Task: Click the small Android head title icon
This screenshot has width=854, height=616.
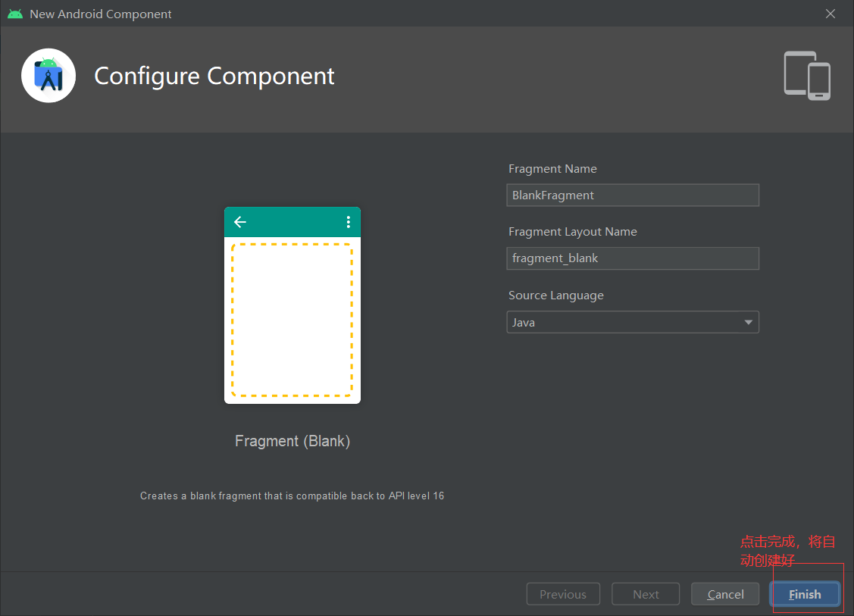Action: (15, 14)
